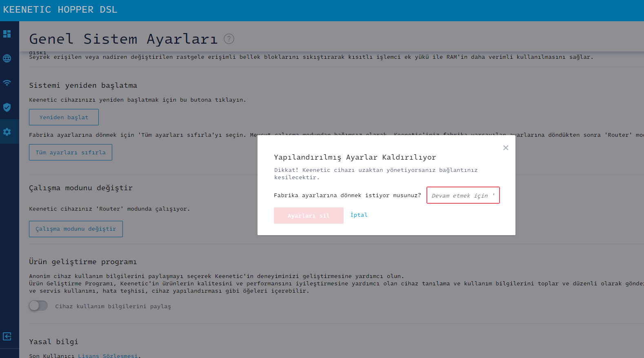
Task: Click the KEENETIC HOPPER DSL title
Action: pos(60,9)
